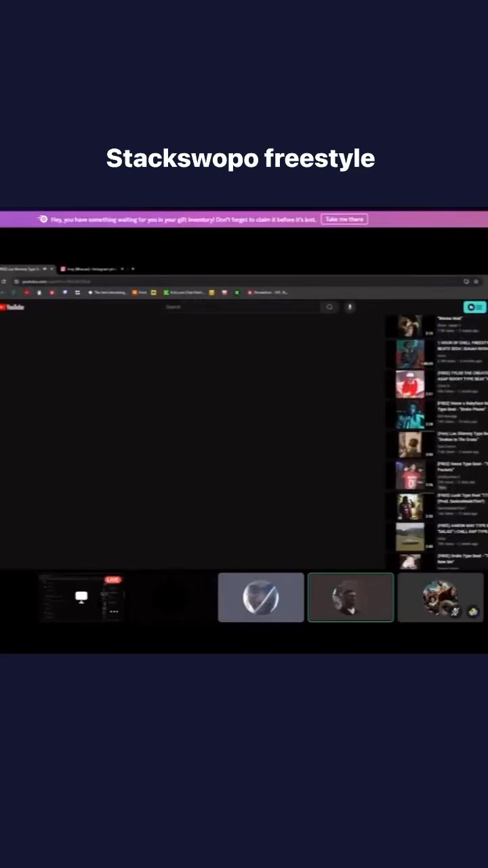The image size is (488, 868).
Task: Click the teal icon button at YouTube header right
Action: pyautogui.click(x=474, y=307)
